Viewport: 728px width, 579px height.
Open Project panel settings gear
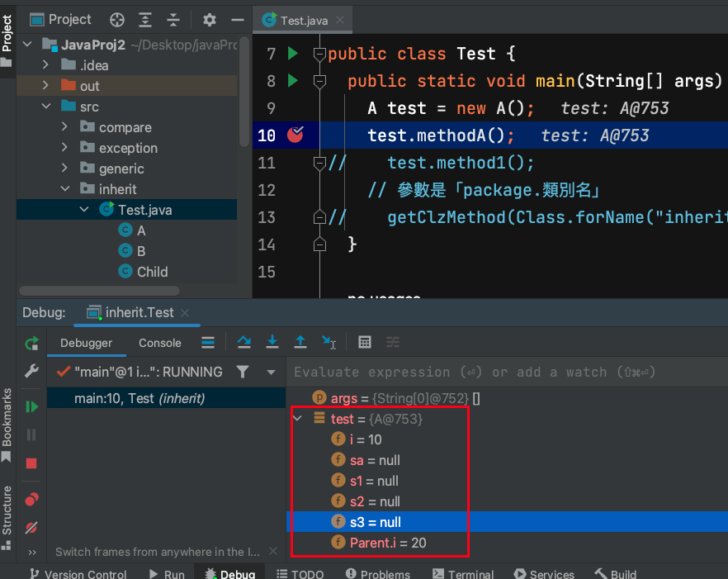210,20
